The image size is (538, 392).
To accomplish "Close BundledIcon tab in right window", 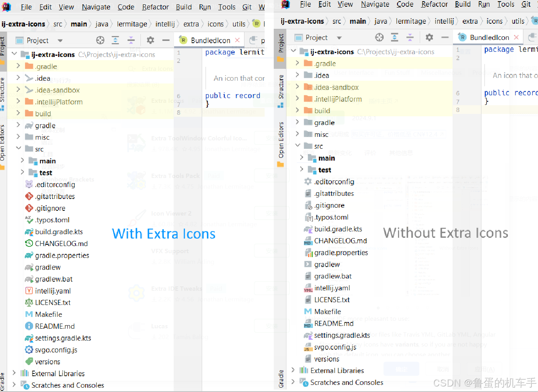I will pyautogui.click(x=516, y=38).
